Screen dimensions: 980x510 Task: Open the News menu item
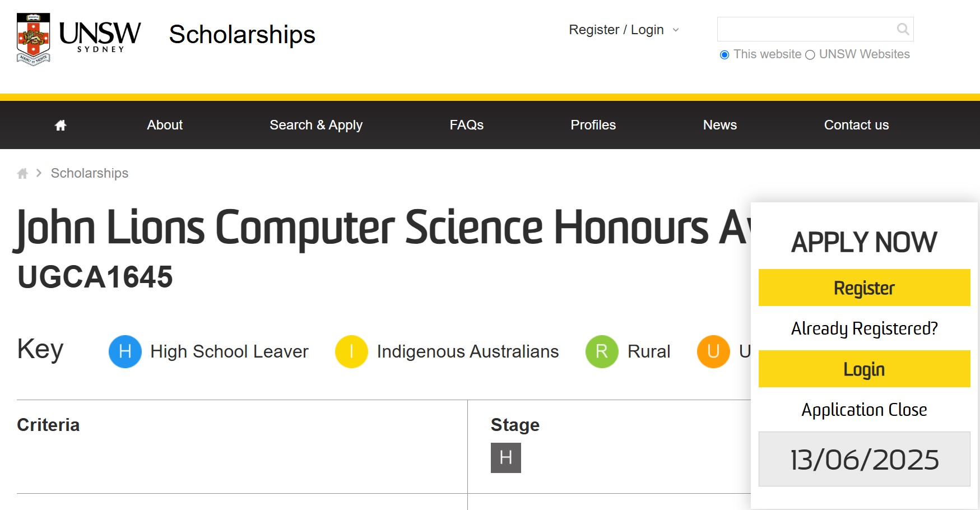pyautogui.click(x=719, y=125)
